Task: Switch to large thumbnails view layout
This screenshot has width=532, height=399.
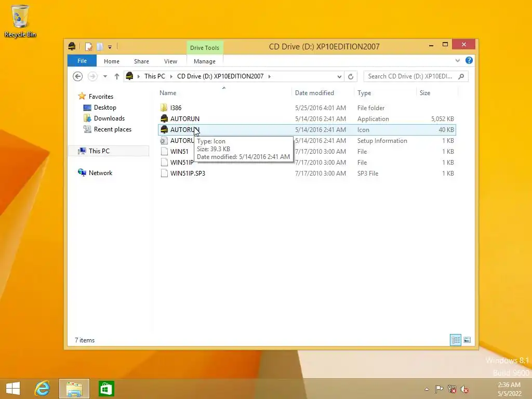Action: click(x=467, y=340)
